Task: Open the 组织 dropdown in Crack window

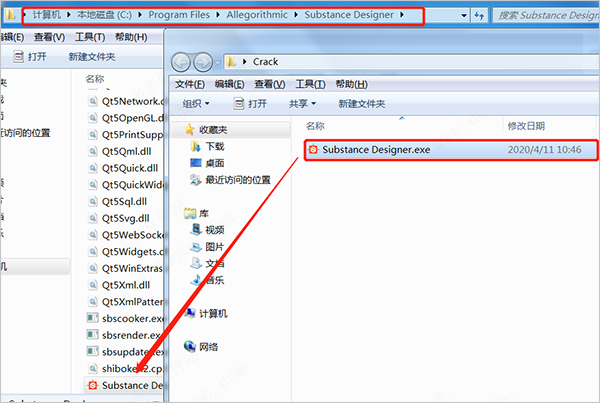Action: pos(196,104)
